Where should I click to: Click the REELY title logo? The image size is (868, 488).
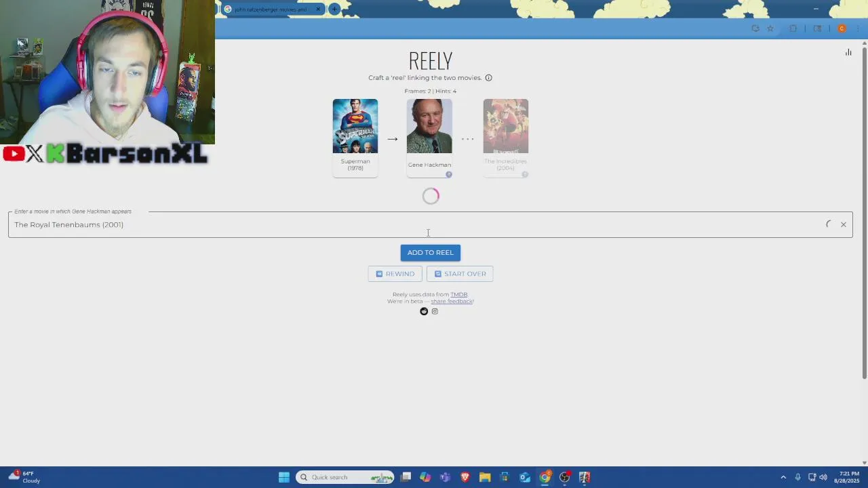tap(431, 61)
